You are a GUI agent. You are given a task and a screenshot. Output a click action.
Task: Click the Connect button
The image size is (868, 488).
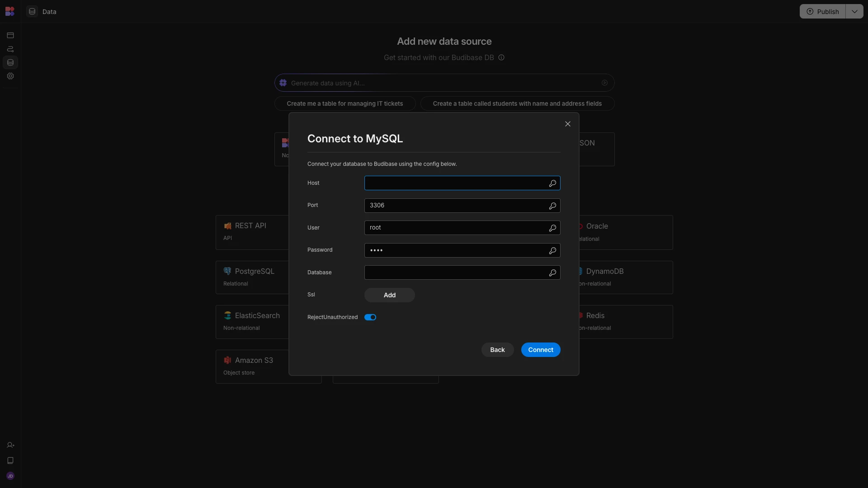541,350
